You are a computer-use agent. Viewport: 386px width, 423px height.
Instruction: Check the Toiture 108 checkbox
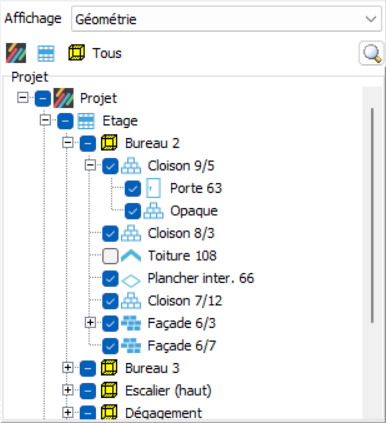point(110,256)
